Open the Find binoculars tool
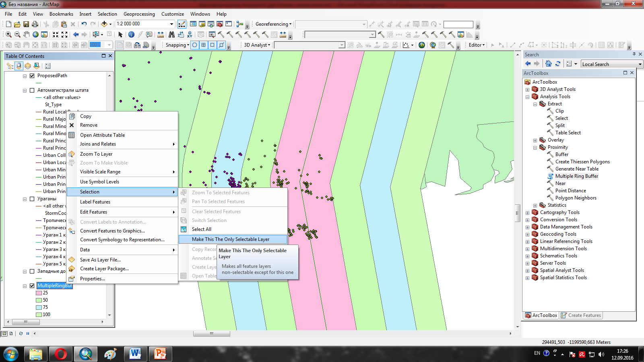Viewport: 644px width, 362px height. point(172,35)
